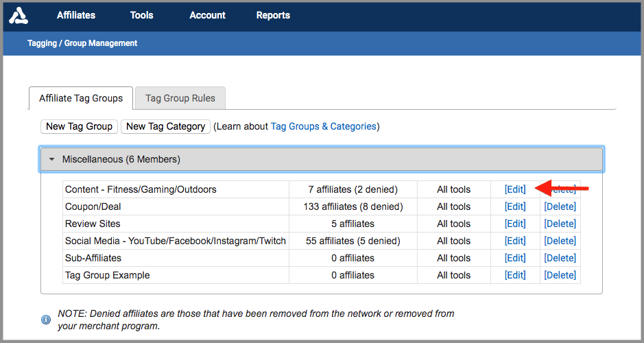Open the Tools menu
The width and height of the screenshot is (644, 343).
point(143,15)
